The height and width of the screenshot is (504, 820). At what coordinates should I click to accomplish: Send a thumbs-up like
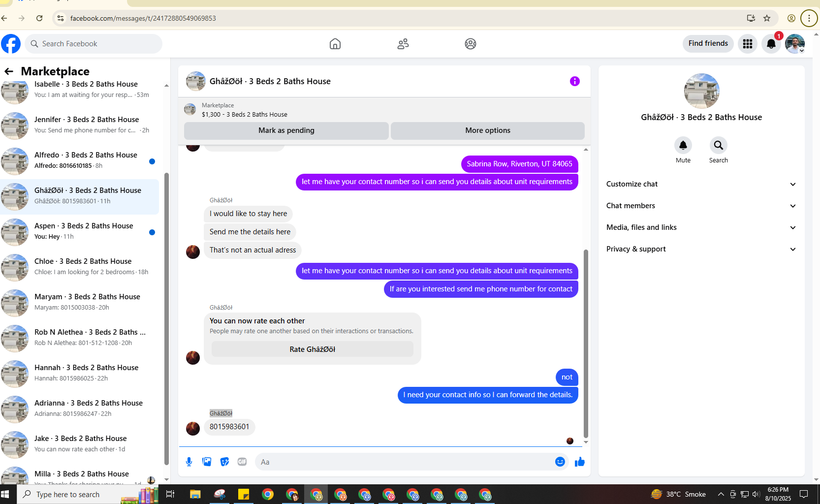tap(580, 462)
